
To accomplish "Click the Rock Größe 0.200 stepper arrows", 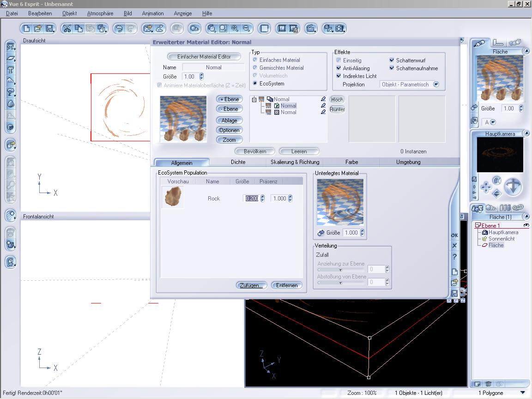I will coord(262,199).
